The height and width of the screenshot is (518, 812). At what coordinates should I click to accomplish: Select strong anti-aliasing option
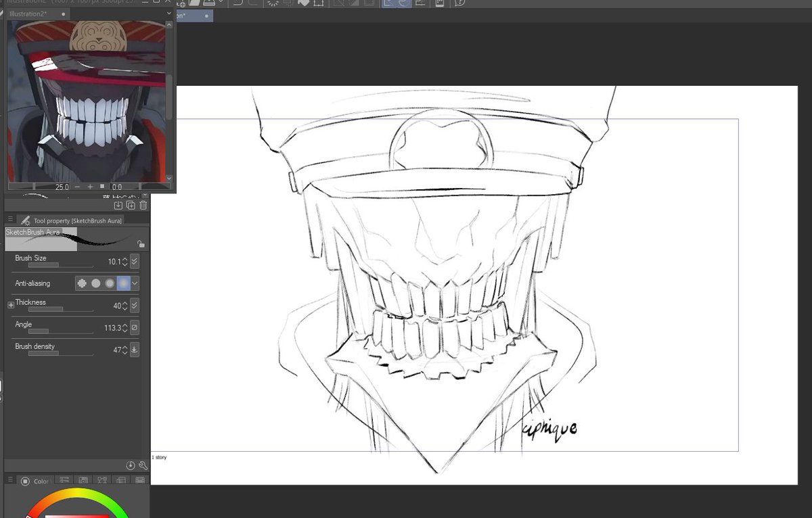click(123, 283)
